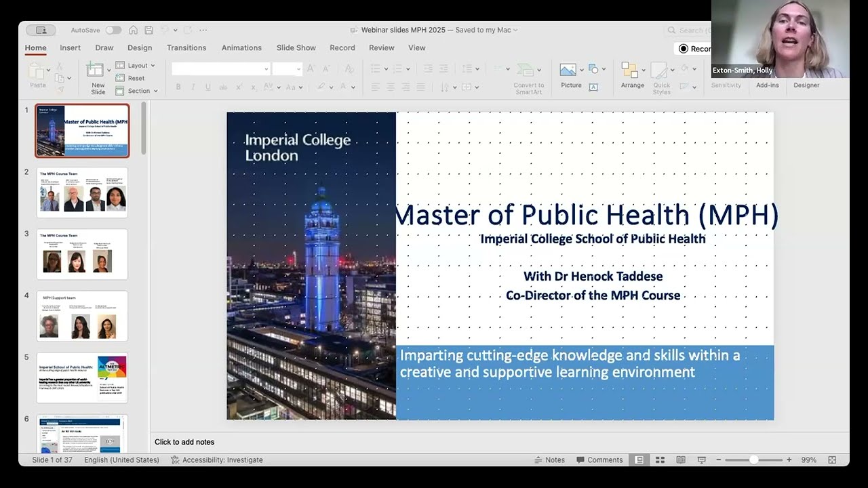Screen dimensions: 868x488
Task: Click the Paste clipboard icon
Action: click(x=37, y=70)
